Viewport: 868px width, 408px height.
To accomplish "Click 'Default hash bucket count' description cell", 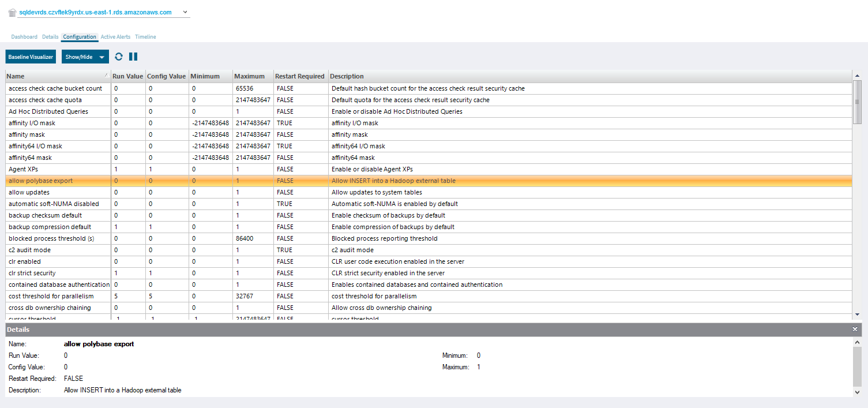I will [590, 88].
